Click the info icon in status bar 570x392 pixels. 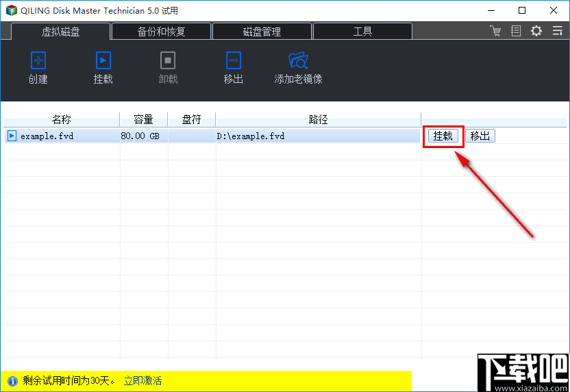coord(12,381)
